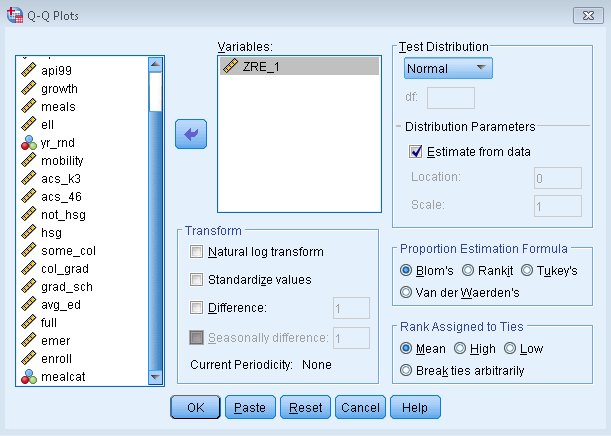The height and width of the screenshot is (436, 611).
Task: Select Mean rank for ties
Action: click(x=406, y=348)
